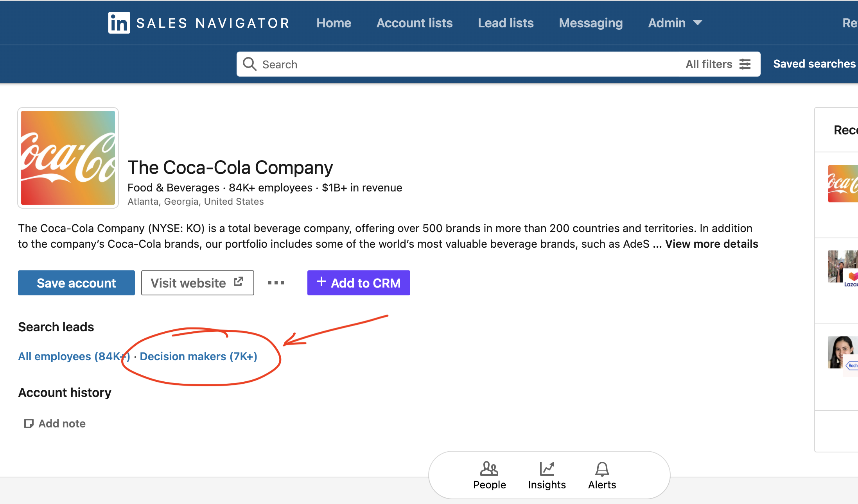Open Messaging
858x504 pixels.
point(591,23)
